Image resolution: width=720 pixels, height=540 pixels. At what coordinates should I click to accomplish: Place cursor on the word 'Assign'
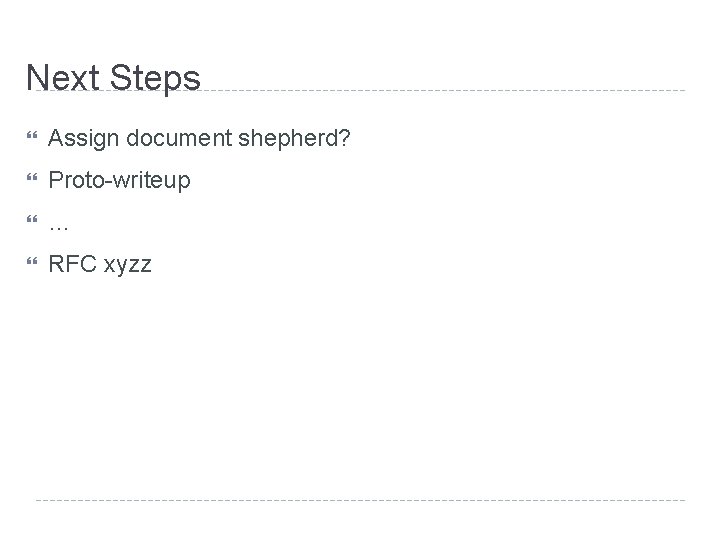click(77, 137)
